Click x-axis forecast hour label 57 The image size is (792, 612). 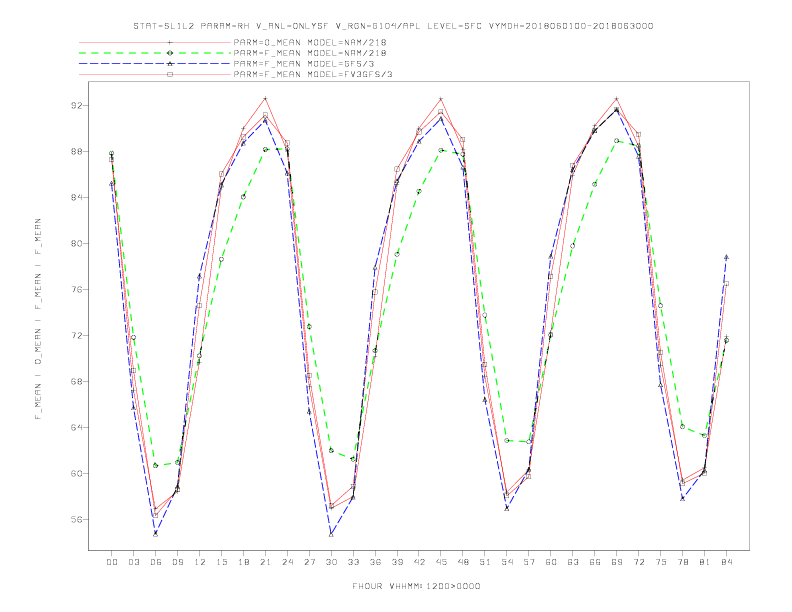529,562
